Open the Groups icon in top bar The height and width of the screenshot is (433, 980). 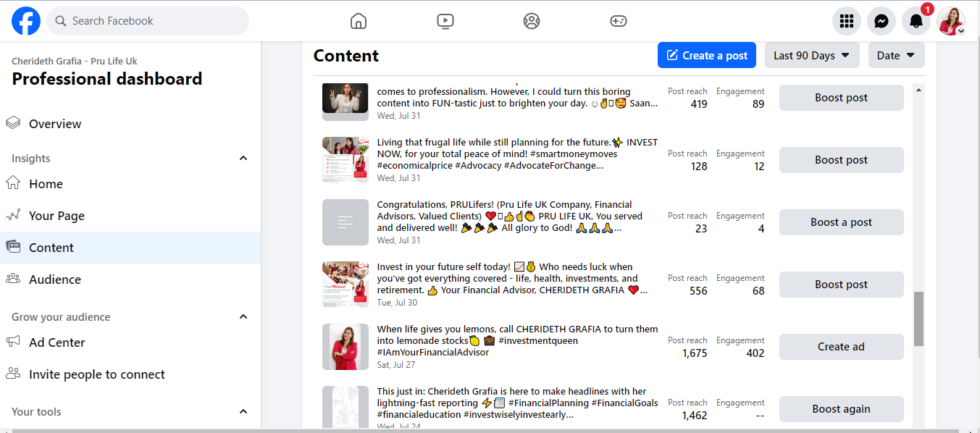532,21
